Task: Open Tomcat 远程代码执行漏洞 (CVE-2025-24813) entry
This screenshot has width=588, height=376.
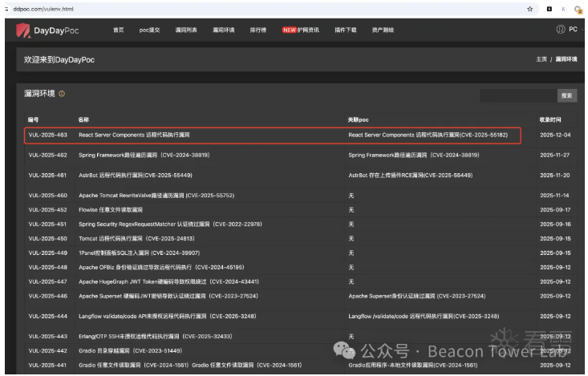Action: [136, 238]
